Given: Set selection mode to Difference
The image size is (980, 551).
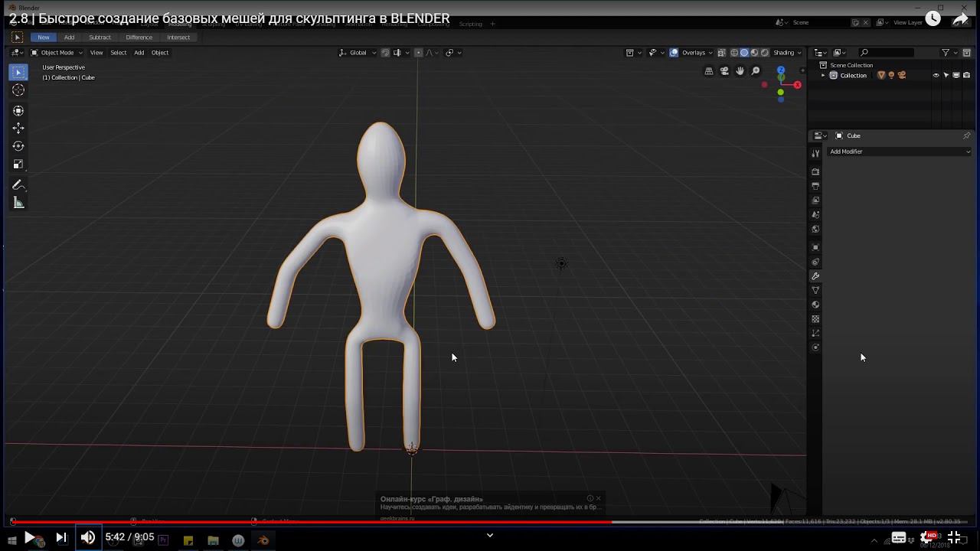Looking at the screenshot, I should point(139,37).
